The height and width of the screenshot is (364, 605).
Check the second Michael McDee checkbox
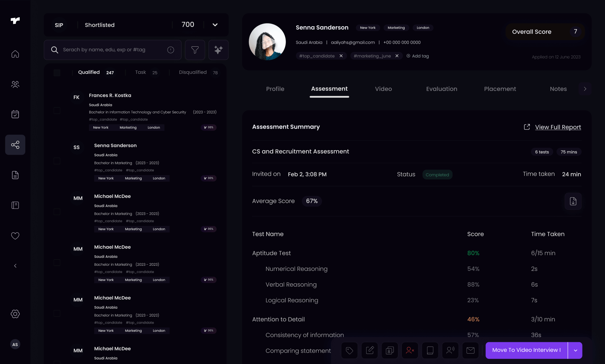pyautogui.click(x=57, y=263)
